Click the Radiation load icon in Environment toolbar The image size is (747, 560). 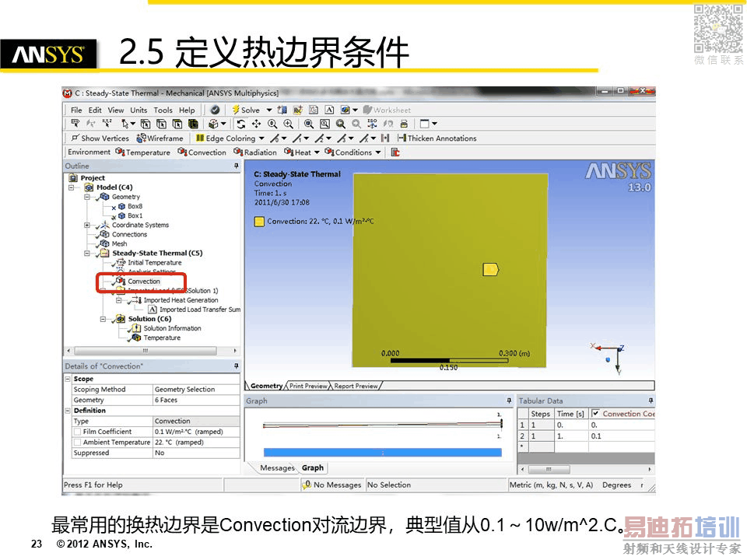tap(238, 152)
